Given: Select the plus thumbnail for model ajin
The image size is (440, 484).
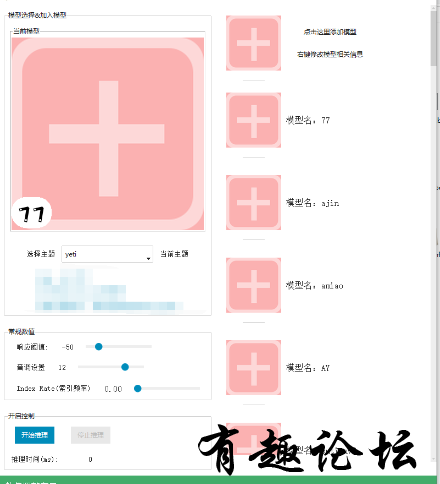Looking at the screenshot, I should pyautogui.click(x=253, y=202).
